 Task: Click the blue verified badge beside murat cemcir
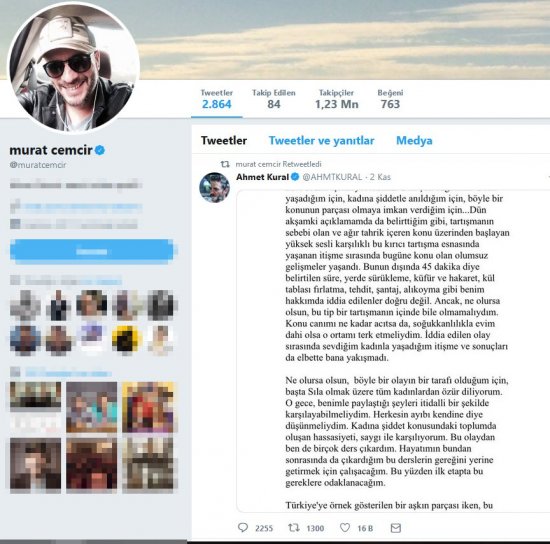(x=100, y=150)
